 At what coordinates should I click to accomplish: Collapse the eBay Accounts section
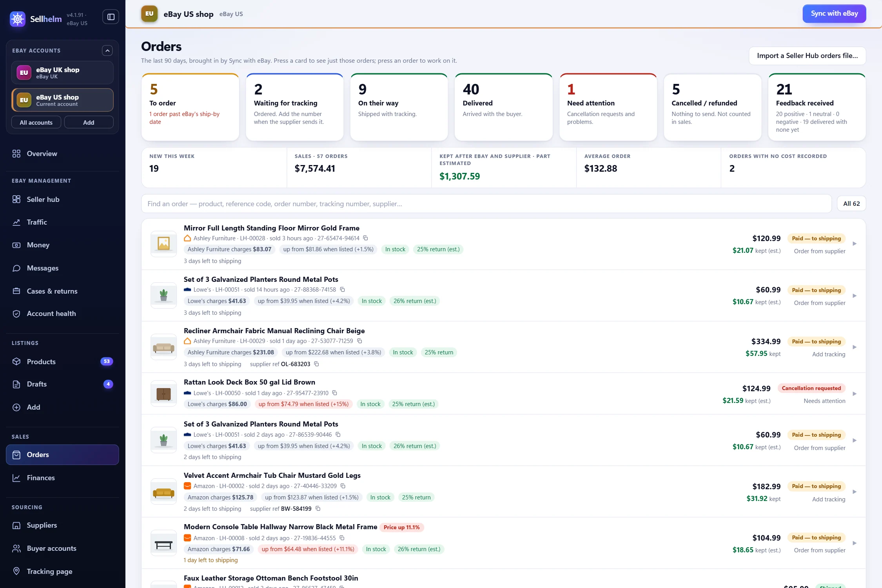pyautogui.click(x=107, y=51)
